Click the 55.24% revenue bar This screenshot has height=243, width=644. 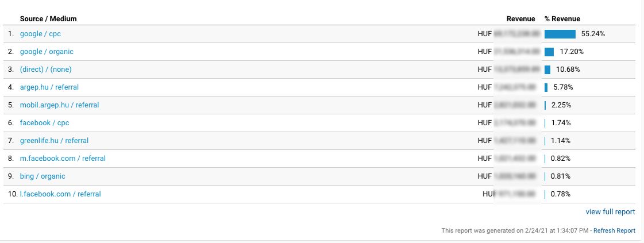pos(560,34)
